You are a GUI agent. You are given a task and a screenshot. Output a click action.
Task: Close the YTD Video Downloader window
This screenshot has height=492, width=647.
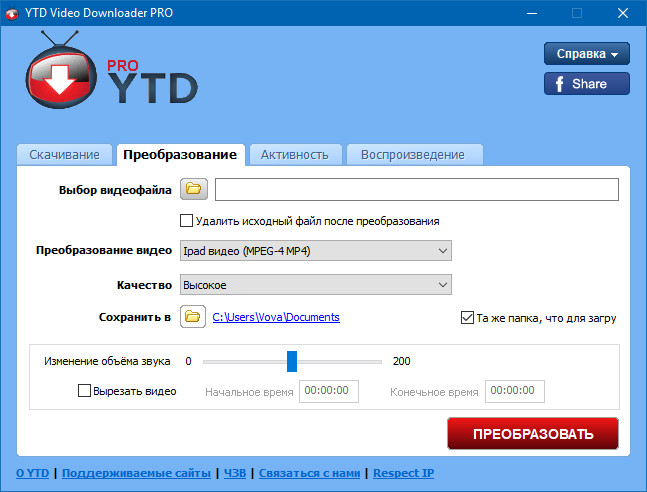(623, 13)
